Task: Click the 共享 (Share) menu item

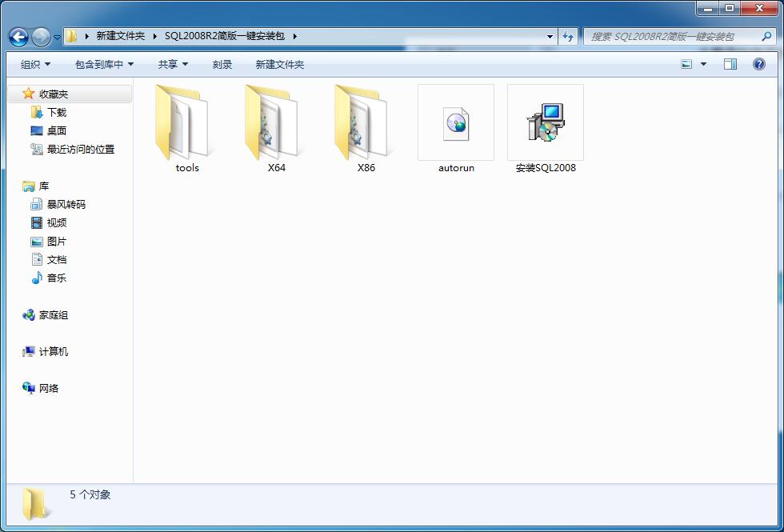Action: coord(173,64)
